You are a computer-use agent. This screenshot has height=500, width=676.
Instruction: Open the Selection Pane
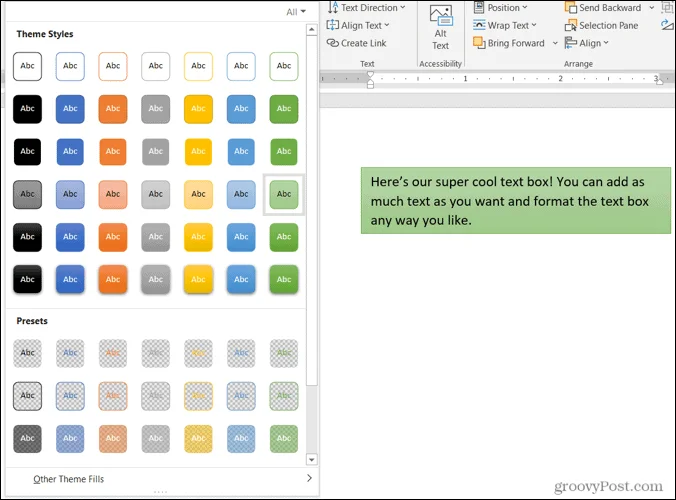[601, 25]
